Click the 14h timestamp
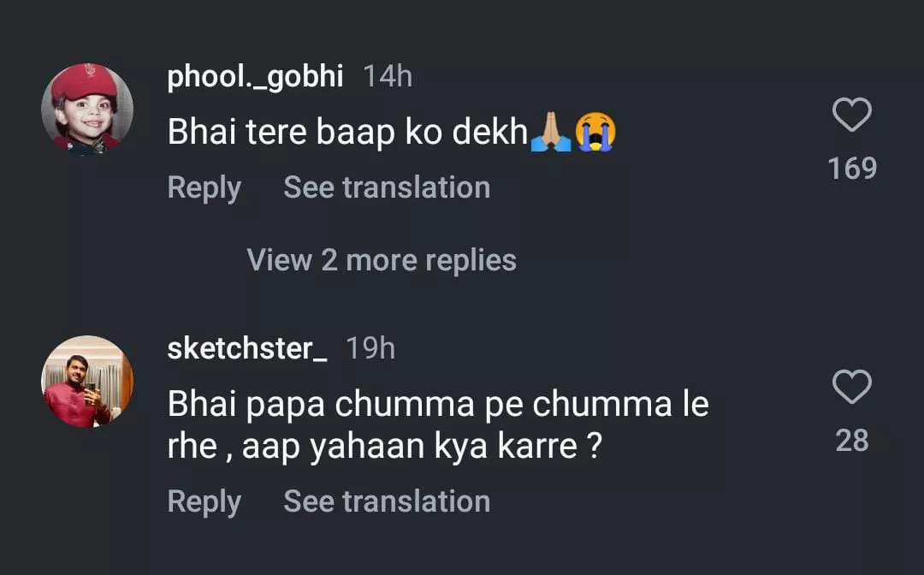 [388, 77]
